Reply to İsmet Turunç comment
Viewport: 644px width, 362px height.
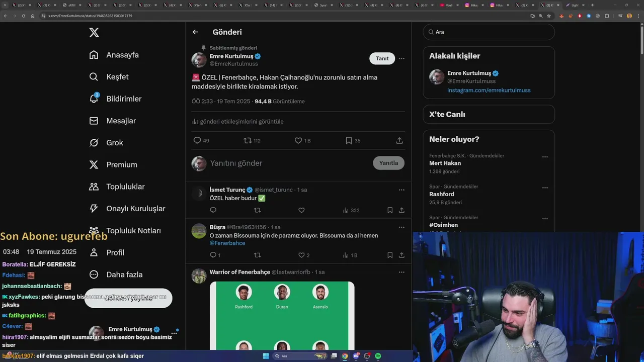pyautogui.click(x=213, y=210)
